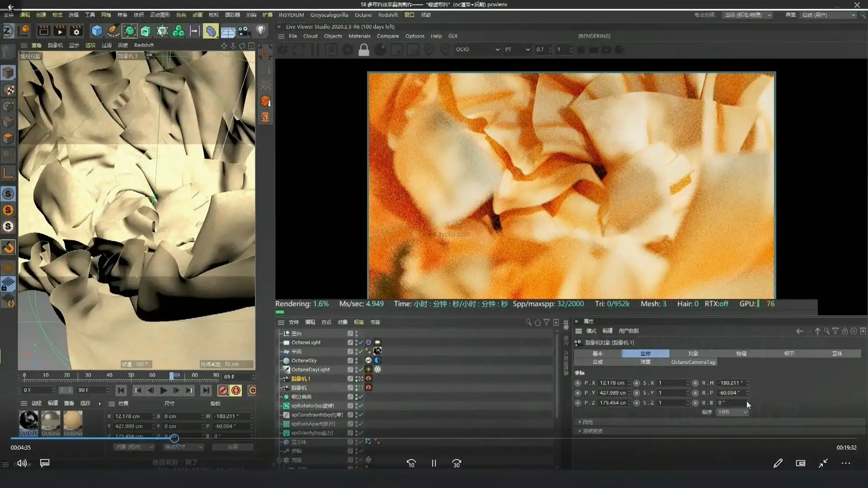Open the Octane menu in the menu bar
This screenshot has width=868, height=488.
[x=363, y=15]
